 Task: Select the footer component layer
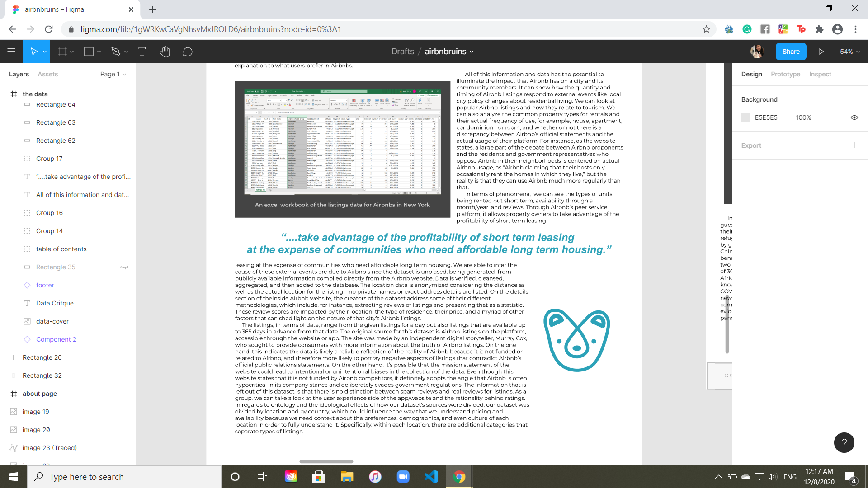tap(45, 285)
